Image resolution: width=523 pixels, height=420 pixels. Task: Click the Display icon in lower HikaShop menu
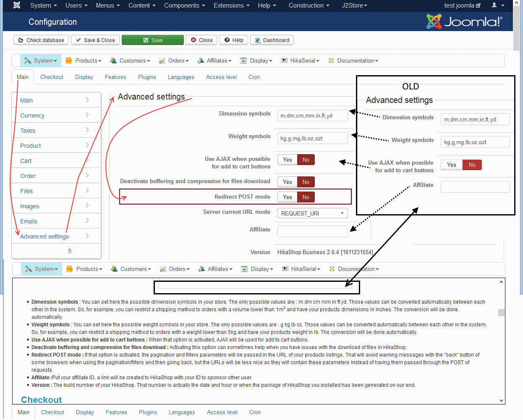click(244, 269)
